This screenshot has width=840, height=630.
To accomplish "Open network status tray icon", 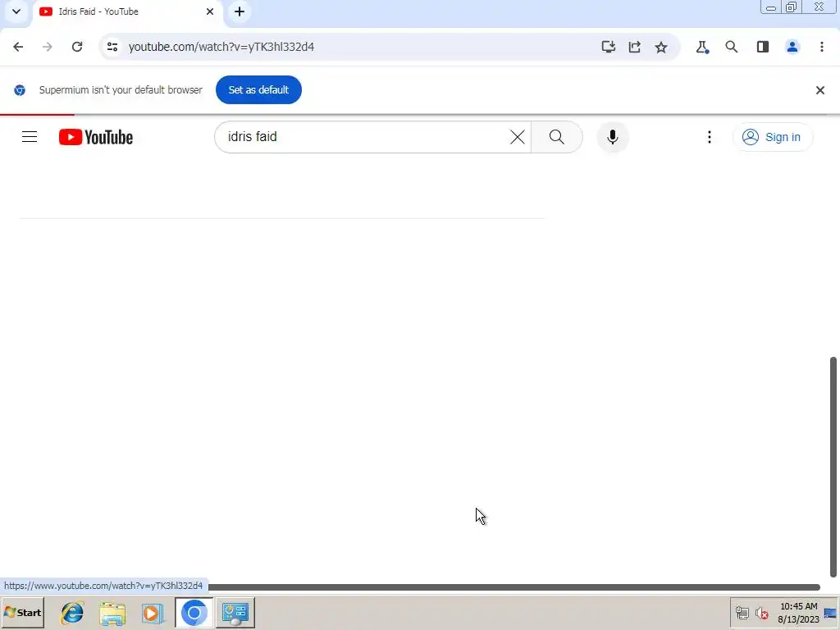I will coord(742,613).
